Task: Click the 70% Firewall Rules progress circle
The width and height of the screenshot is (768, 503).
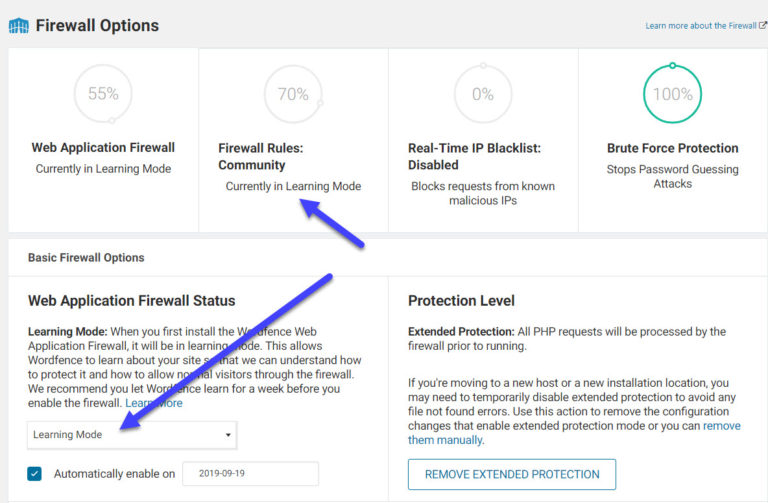Action: (293, 94)
